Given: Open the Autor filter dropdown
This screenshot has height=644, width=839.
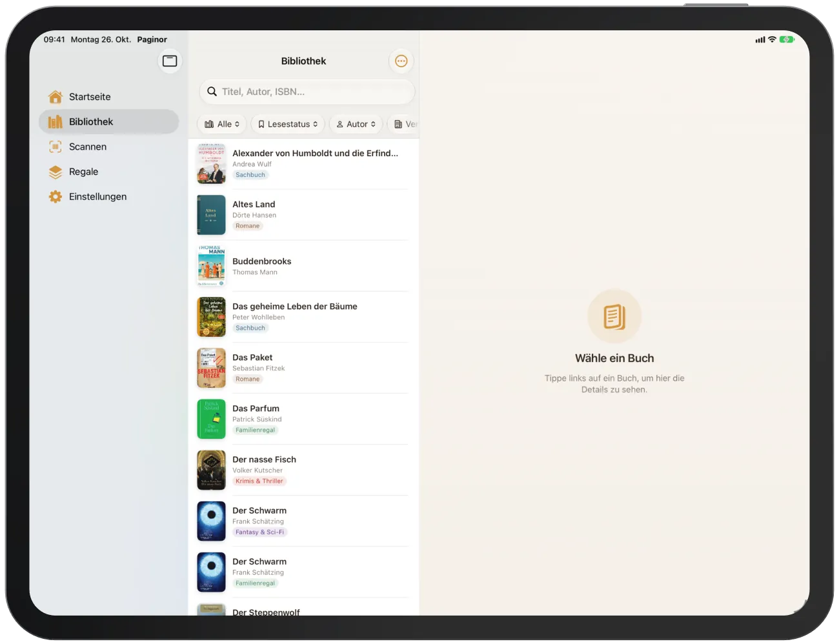Looking at the screenshot, I should coord(356,124).
